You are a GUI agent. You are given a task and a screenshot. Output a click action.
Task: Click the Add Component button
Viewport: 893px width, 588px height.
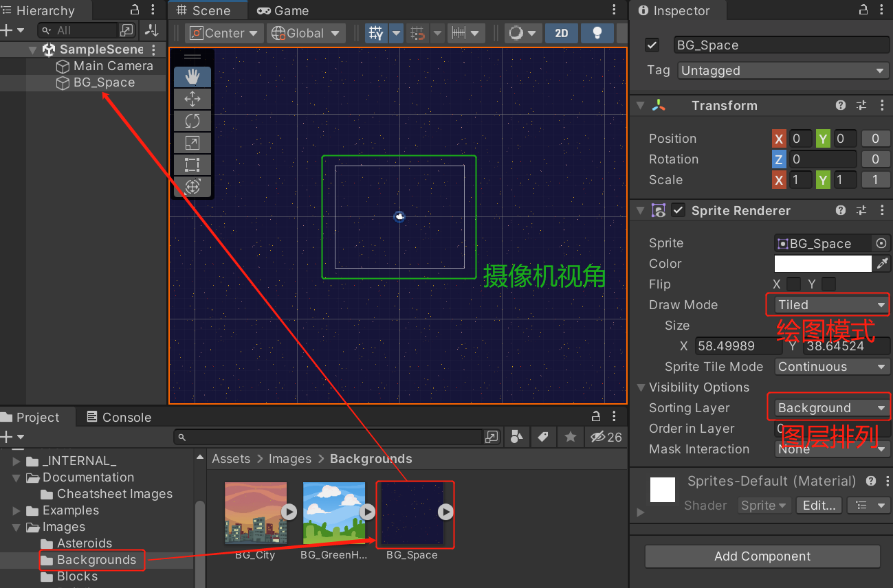pos(762,556)
